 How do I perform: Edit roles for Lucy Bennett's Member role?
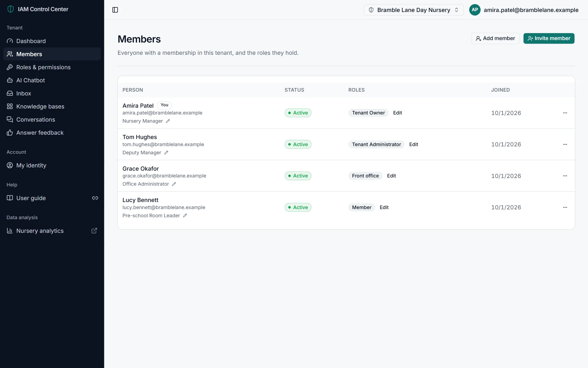[x=384, y=207]
